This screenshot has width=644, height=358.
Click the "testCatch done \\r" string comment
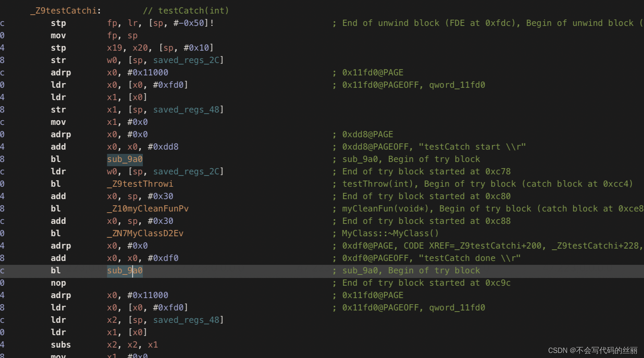469,258
